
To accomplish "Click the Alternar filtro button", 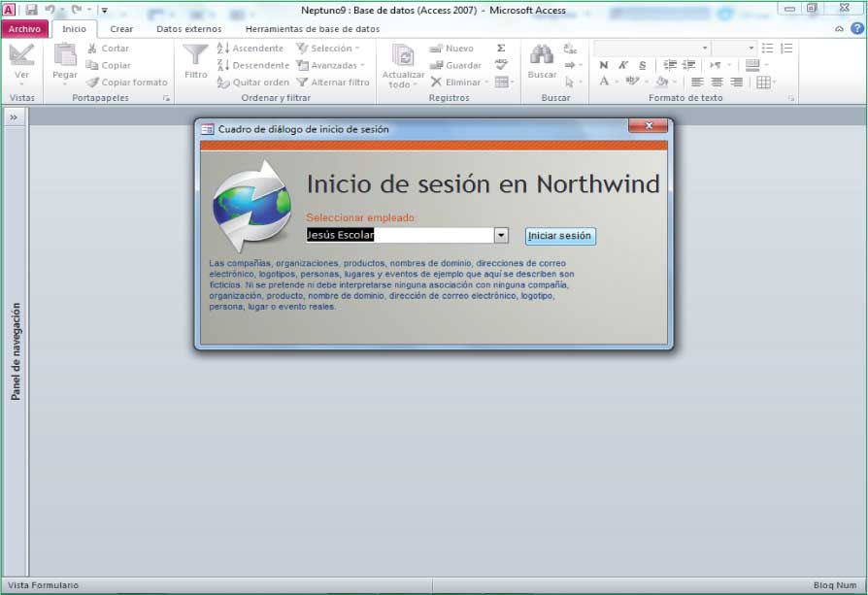I will coord(333,82).
